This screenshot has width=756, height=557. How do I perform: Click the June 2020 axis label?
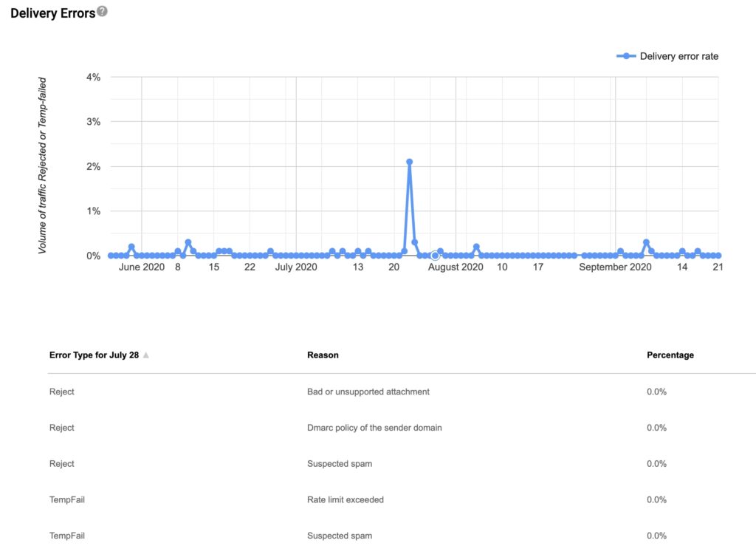tap(142, 267)
